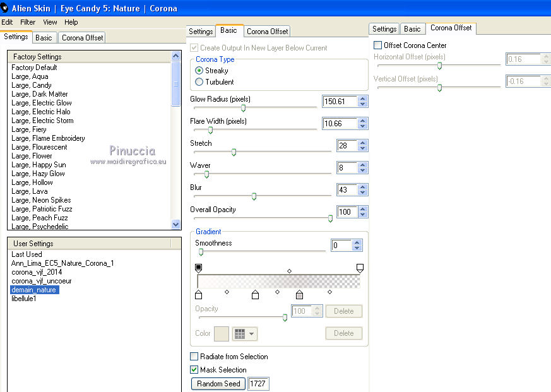Click the Factory Settings header

[89, 57]
